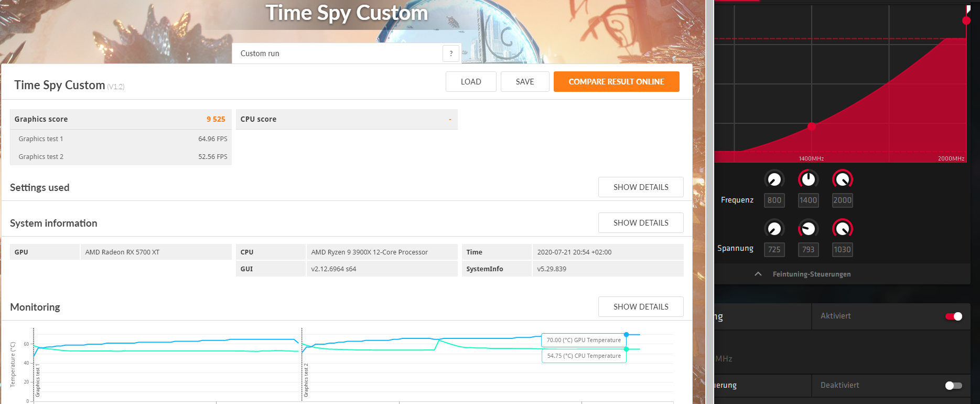The height and width of the screenshot is (404, 980).
Task: Adjust the 725 voltage dial
Action: [x=774, y=229]
